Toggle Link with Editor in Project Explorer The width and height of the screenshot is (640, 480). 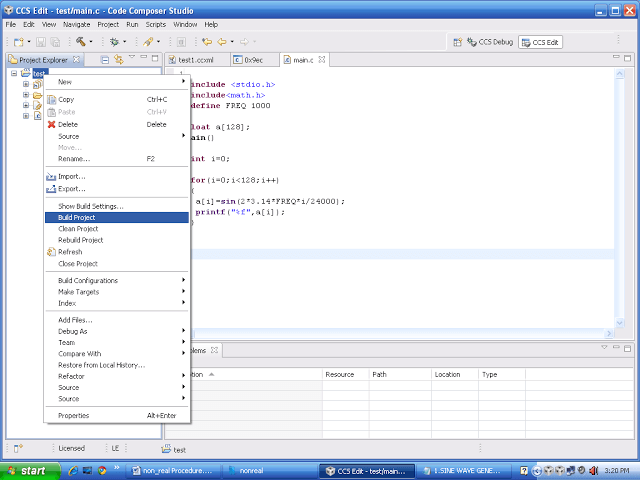tap(119, 60)
